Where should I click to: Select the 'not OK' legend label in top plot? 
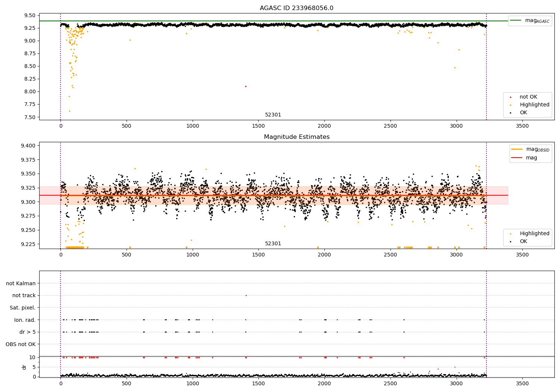click(x=528, y=97)
